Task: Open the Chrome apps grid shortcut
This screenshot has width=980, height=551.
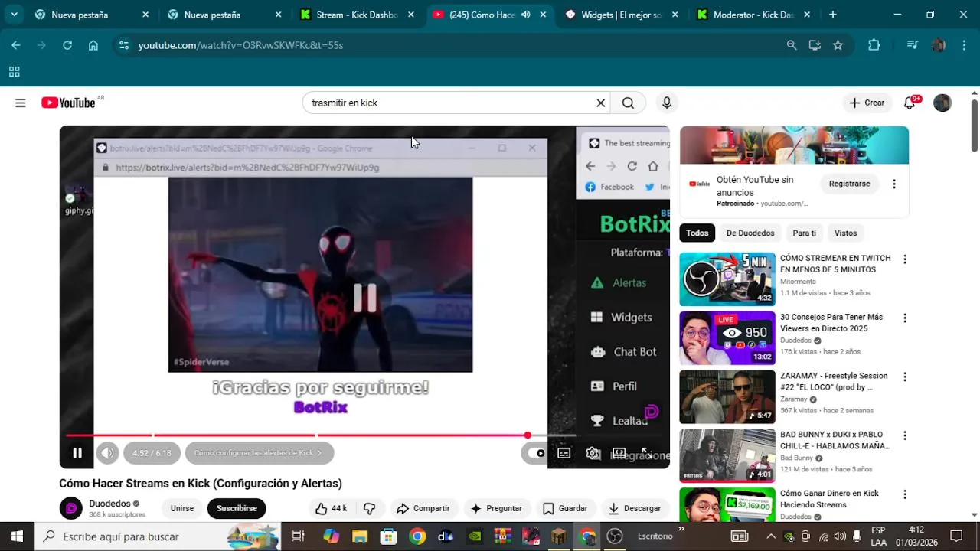Action: [14, 72]
